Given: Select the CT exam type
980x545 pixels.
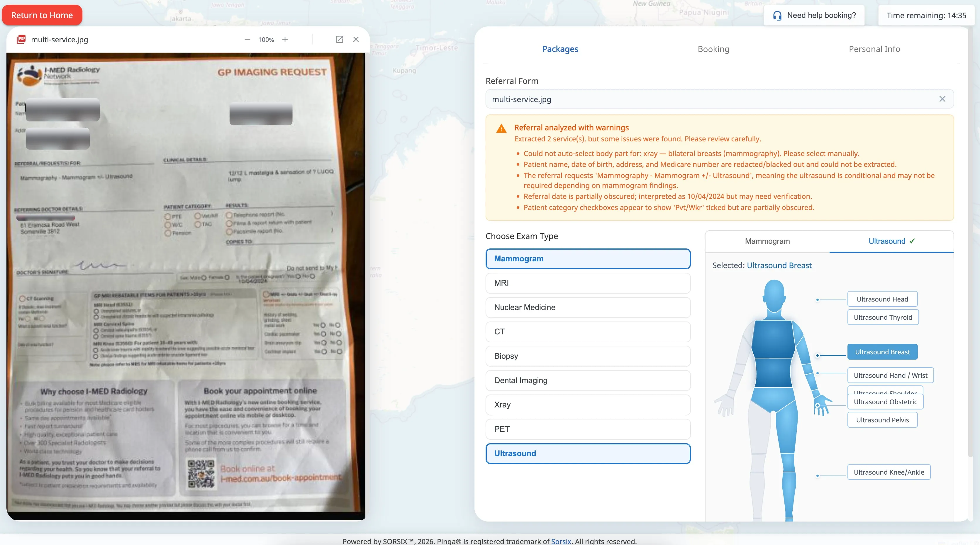Looking at the screenshot, I should click(588, 332).
